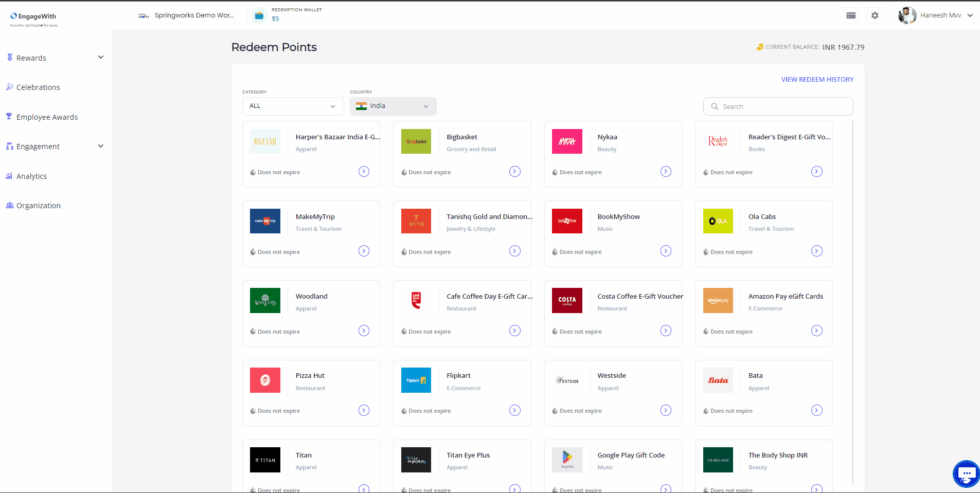Open Reader's Digest arrow button

tap(817, 172)
